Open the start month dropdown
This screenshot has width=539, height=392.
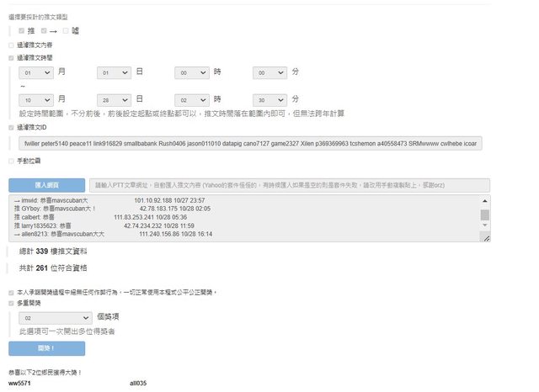pyautogui.click(x=36, y=73)
